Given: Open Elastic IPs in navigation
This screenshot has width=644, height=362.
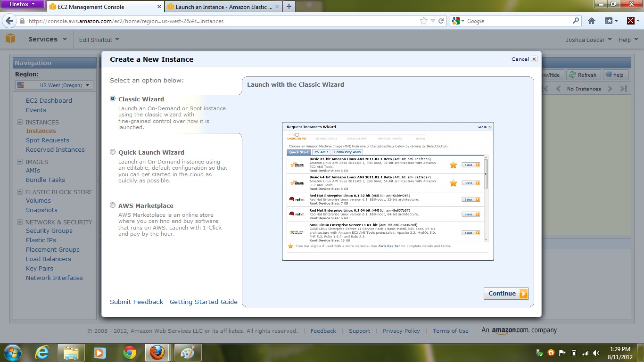Looking at the screenshot, I should [x=41, y=240].
